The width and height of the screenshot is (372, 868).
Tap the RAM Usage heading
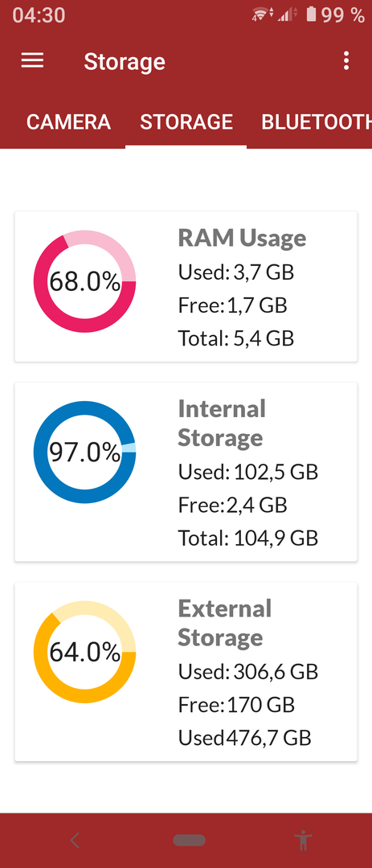(242, 238)
